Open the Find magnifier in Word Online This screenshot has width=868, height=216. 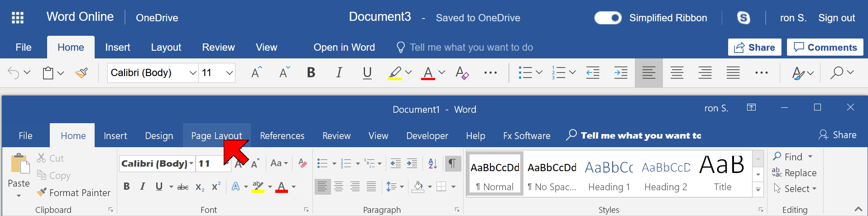tap(837, 72)
